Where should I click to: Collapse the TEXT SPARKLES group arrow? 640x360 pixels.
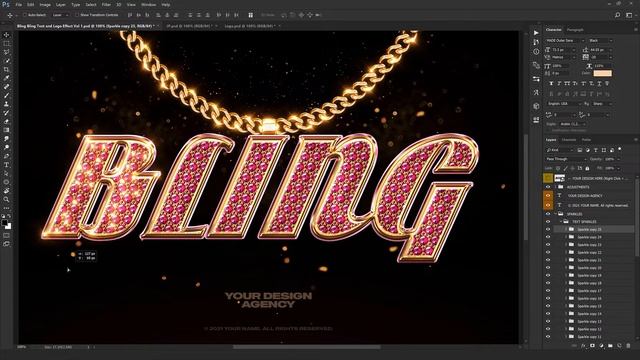[561, 222]
